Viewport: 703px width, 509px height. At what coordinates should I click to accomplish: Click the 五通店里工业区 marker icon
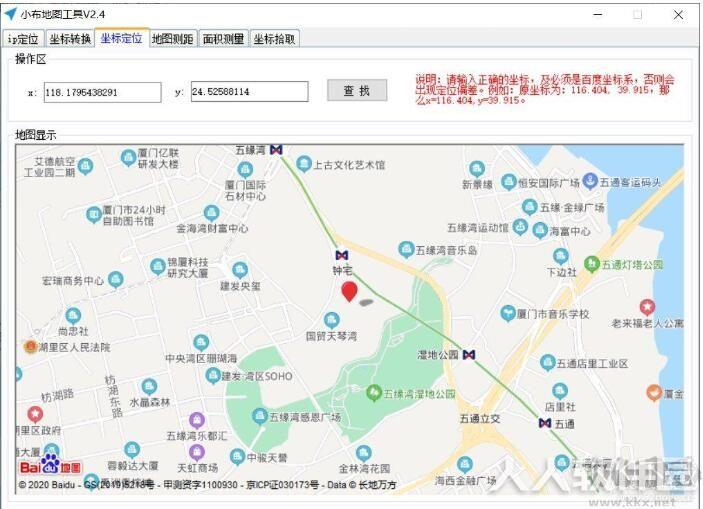click(x=547, y=362)
